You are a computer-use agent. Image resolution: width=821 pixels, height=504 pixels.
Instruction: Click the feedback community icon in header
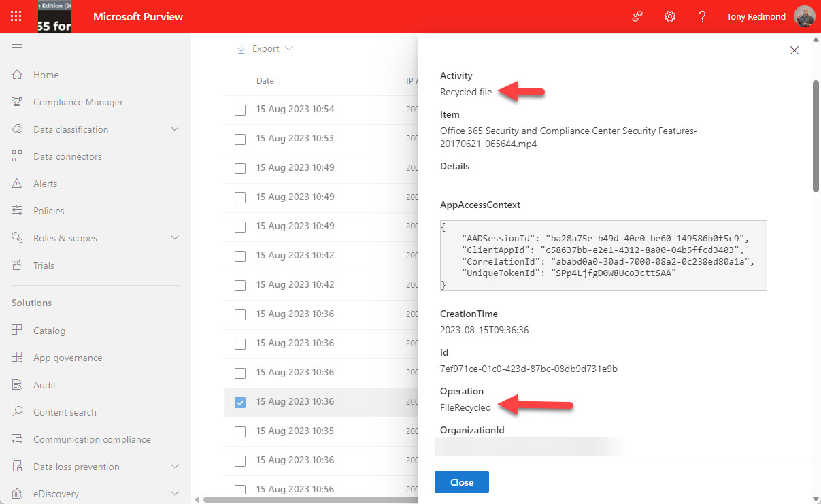pyautogui.click(x=637, y=16)
